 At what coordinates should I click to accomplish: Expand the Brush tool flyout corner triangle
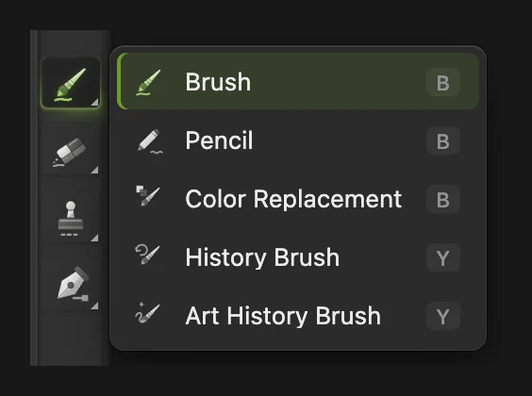click(x=94, y=102)
